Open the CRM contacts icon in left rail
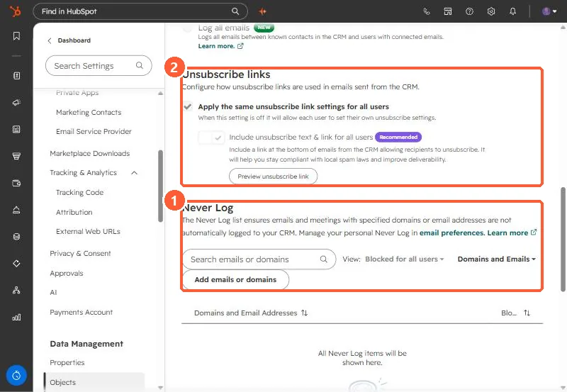This screenshot has height=392, width=567. point(16,76)
